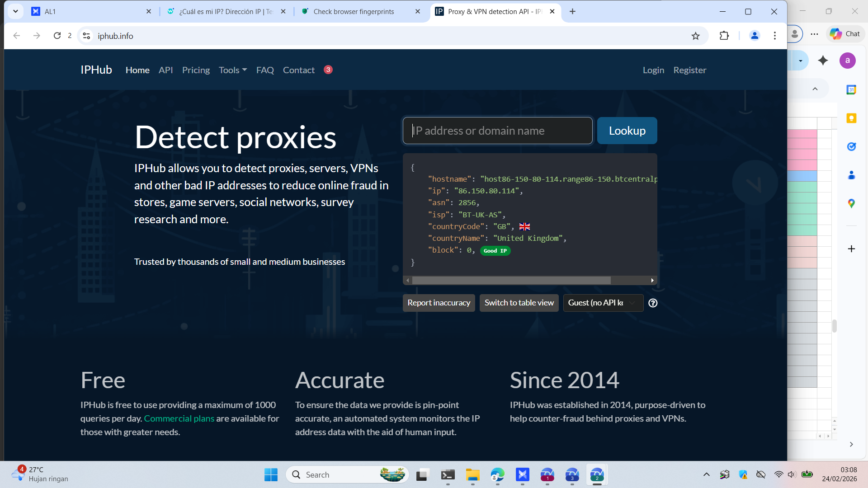
Task: Focus the IP address or domain input
Action: point(497,131)
